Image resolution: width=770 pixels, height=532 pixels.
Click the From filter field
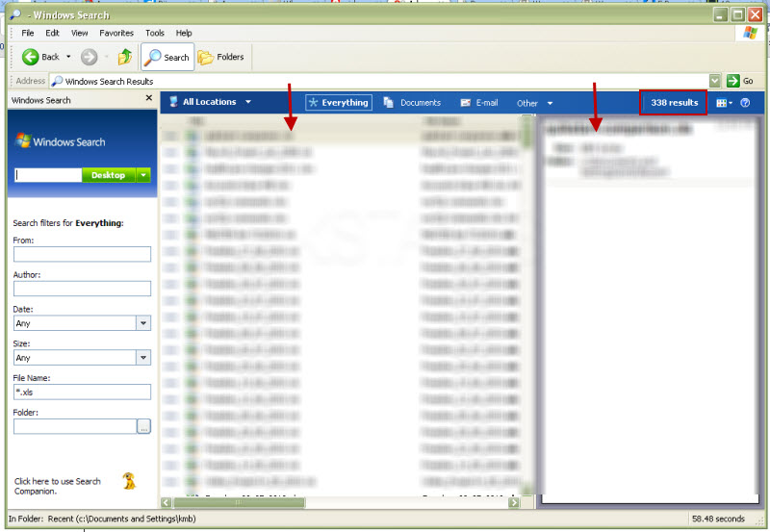coord(82,254)
